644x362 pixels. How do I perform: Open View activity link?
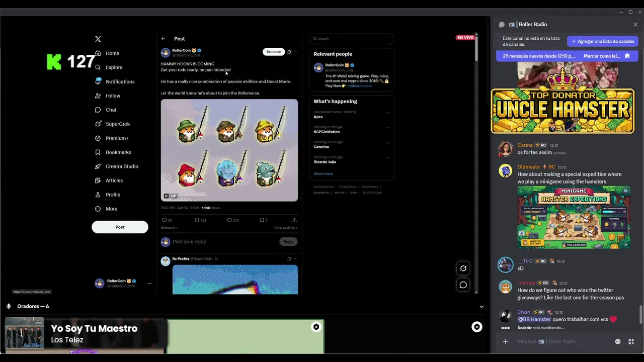coord(286,228)
